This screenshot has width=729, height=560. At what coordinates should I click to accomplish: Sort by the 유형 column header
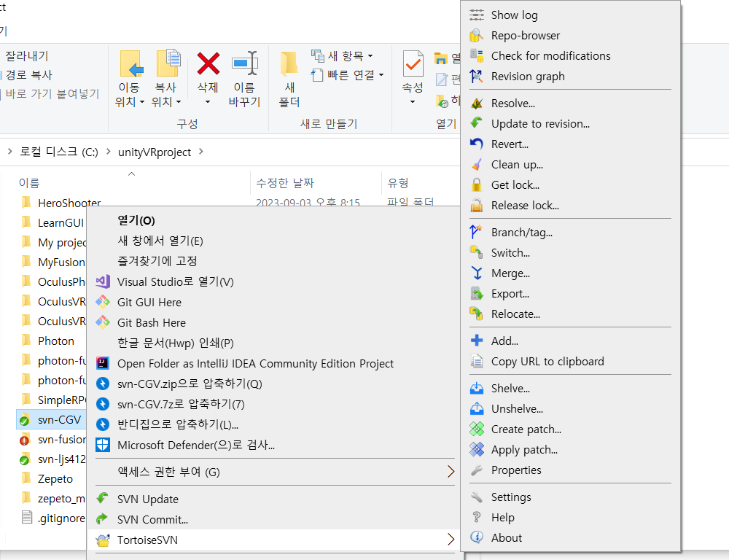[x=398, y=183]
